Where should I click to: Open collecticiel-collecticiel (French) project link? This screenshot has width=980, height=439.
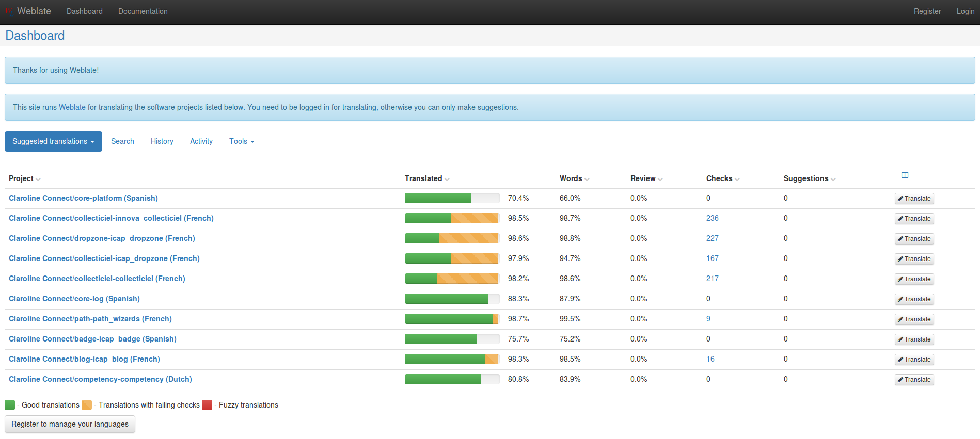pyautogui.click(x=97, y=279)
